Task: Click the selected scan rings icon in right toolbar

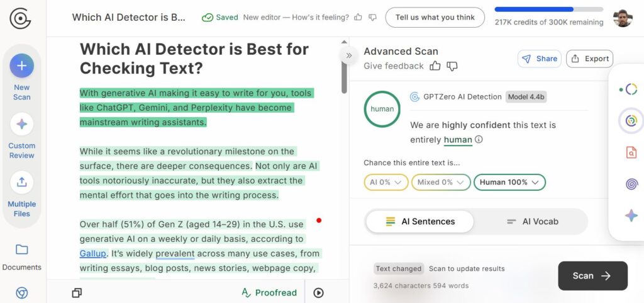Action: (x=631, y=120)
